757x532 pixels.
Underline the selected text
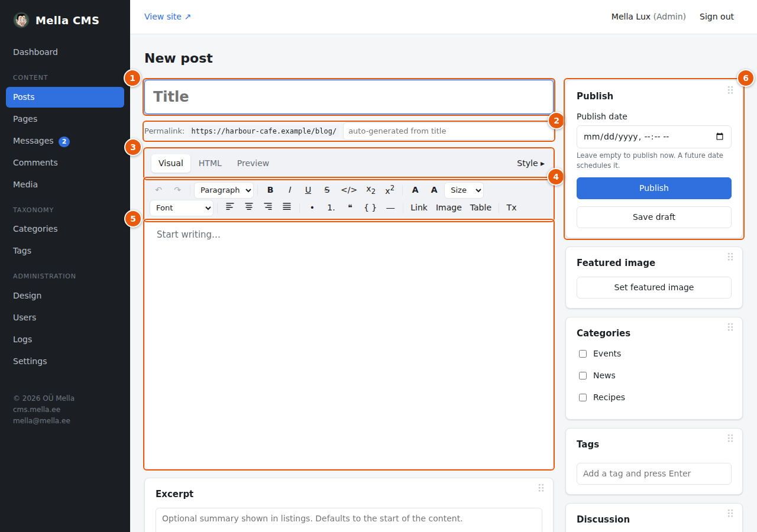coord(308,190)
